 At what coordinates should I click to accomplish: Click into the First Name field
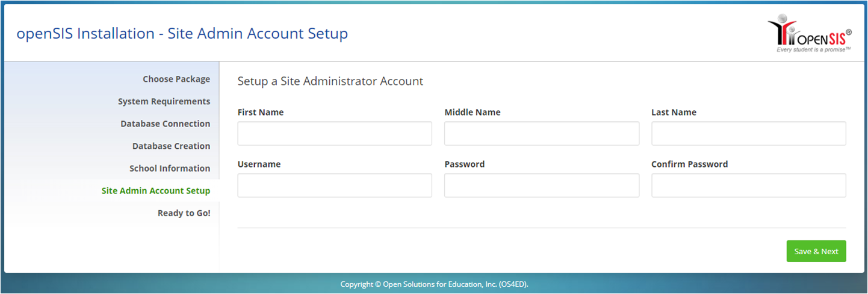335,133
